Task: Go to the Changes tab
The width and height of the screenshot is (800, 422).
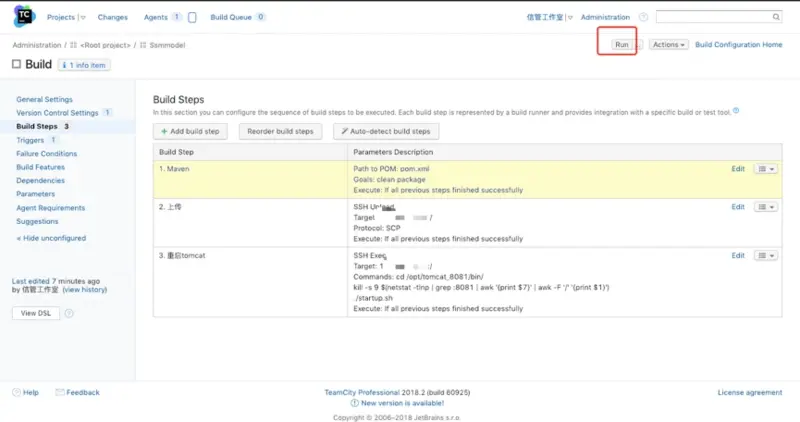Action: tap(113, 17)
